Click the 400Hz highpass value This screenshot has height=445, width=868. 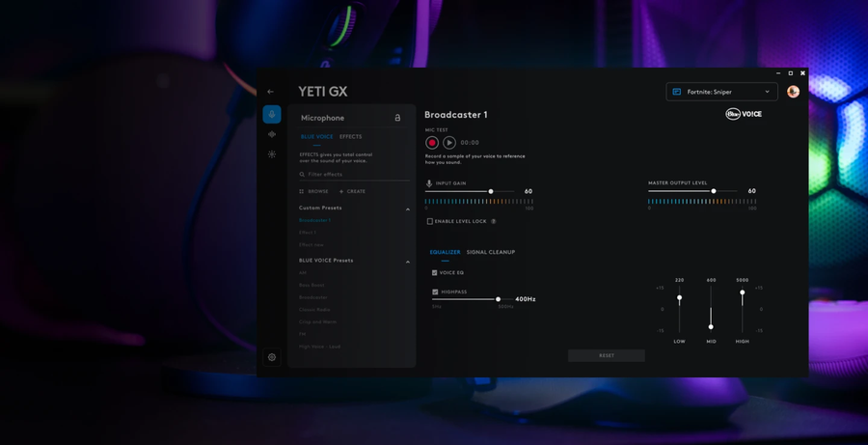[x=526, y=299]
